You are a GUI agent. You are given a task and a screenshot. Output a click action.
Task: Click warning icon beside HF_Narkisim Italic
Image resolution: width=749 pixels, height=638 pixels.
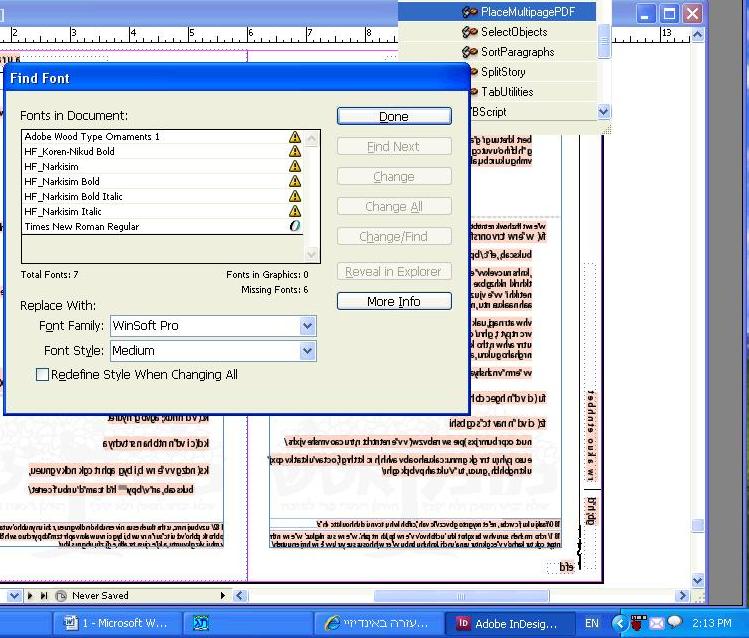pos(295,211)
